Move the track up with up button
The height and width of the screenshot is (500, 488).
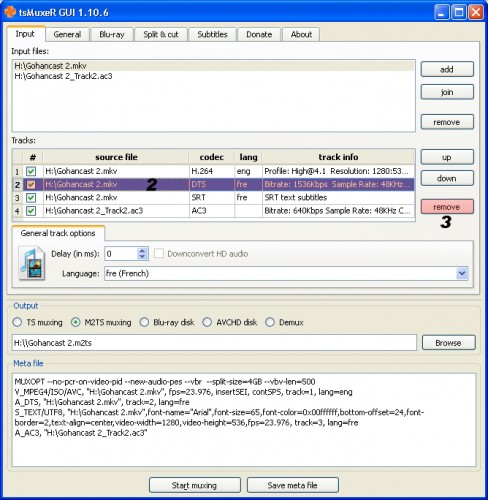[x=447, y=157]
